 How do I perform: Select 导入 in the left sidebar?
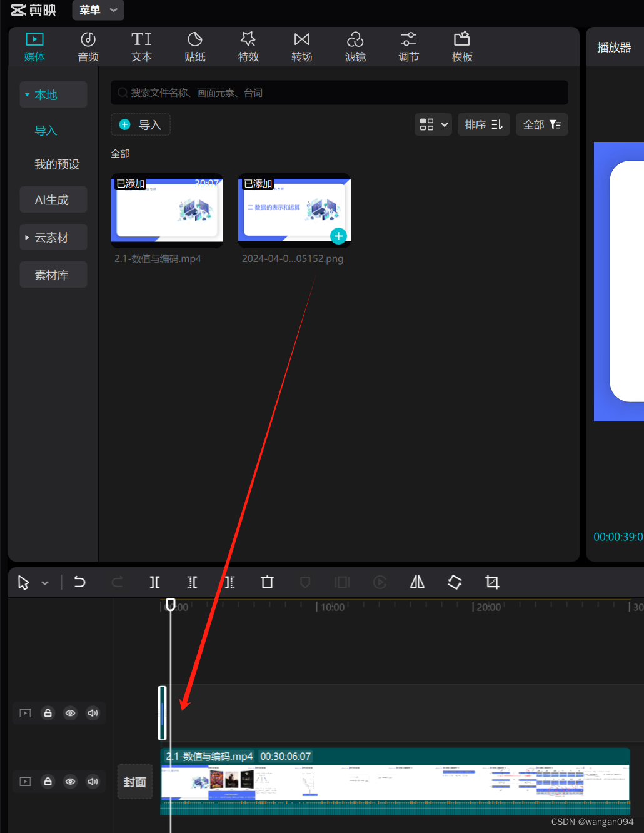(46, 131)
